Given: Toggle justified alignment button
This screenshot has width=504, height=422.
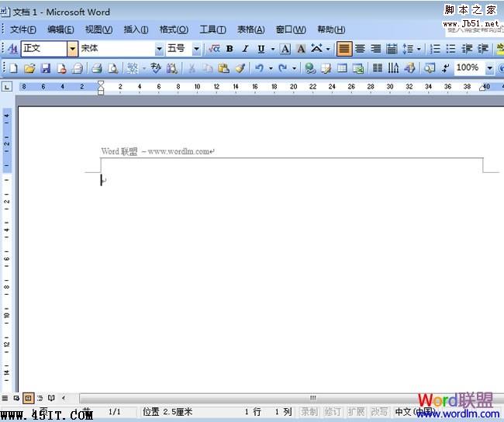Looking at the screenshot, I should tap(344, 49).
